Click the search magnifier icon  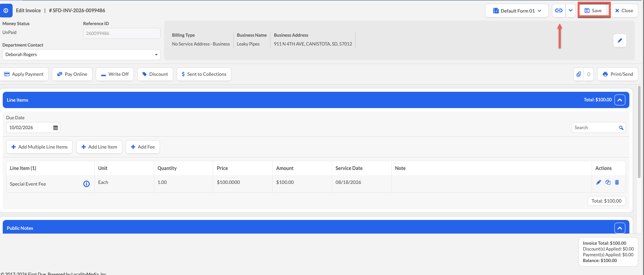(621, 128)
